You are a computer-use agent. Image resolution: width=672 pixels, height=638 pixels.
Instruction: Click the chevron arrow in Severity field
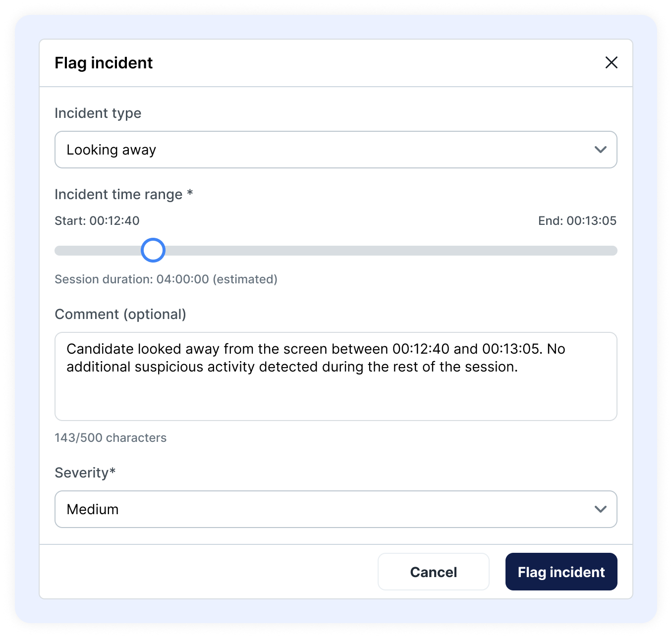pos(600,509)
